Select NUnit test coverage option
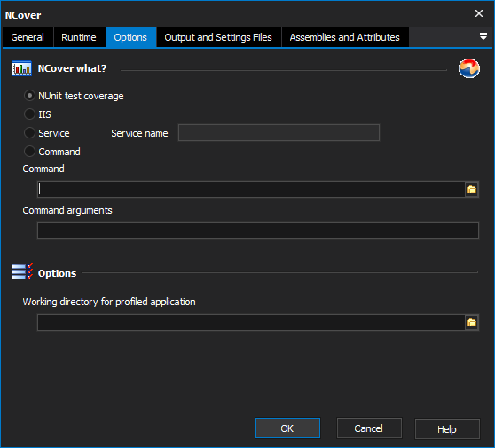The height and width of the screenshot is (448, 495). click(x=74, y=96)
